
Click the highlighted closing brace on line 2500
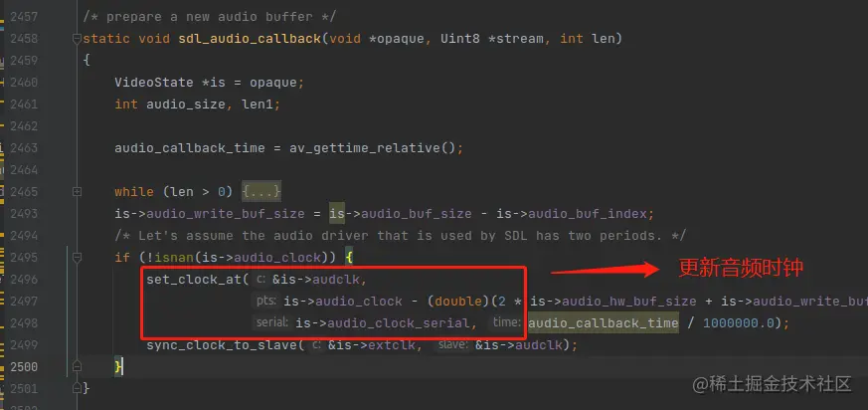click(118, 367)
